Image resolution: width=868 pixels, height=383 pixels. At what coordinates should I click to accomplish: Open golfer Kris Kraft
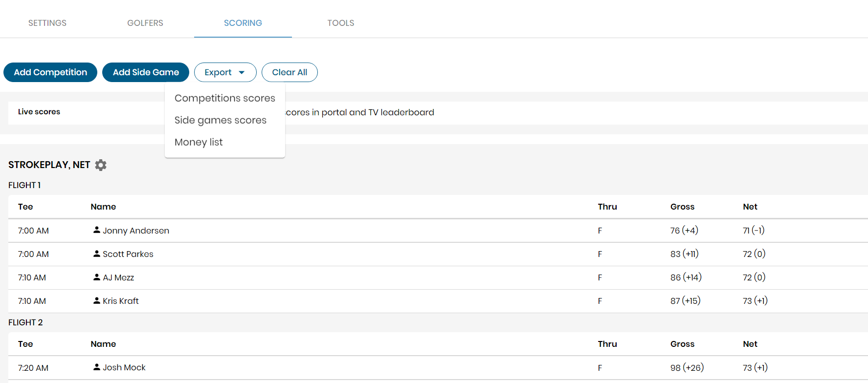[x=121, y=301]
